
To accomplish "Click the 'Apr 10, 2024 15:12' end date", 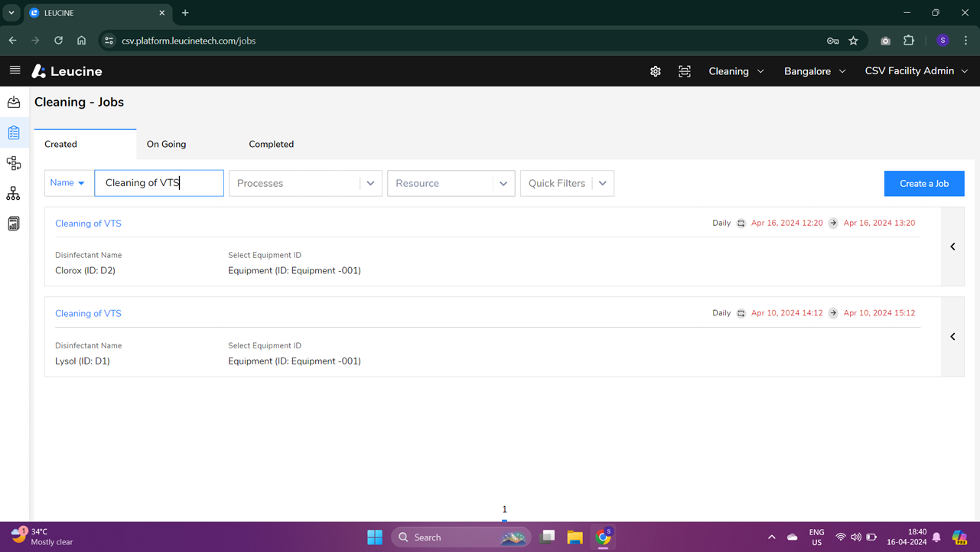I will [879, 313].
